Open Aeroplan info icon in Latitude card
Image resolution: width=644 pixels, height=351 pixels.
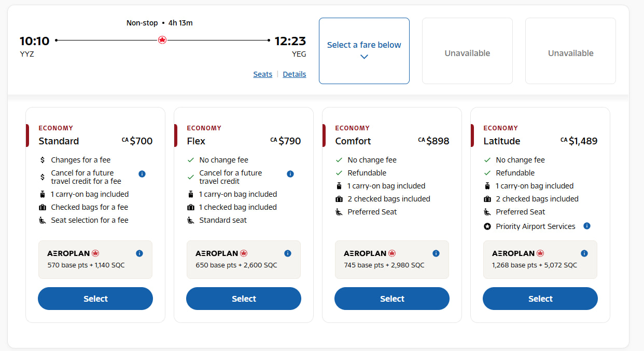point(584,253)
